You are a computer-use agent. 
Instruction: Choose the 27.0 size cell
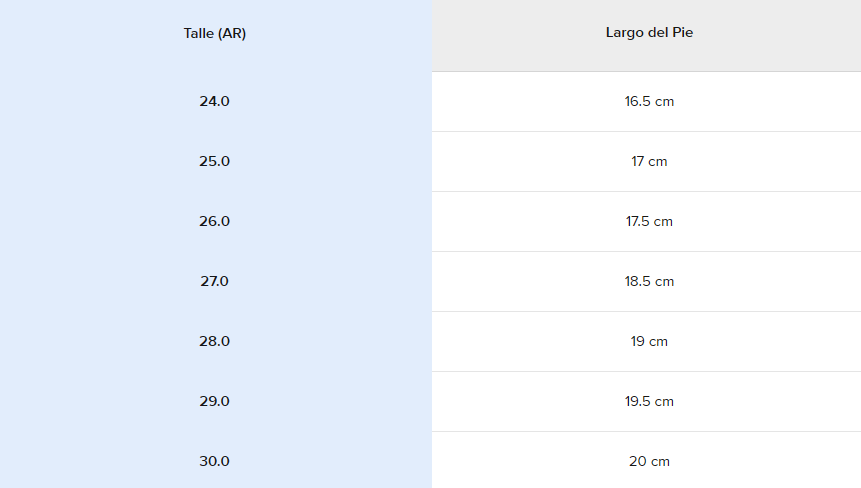[x=215, y=281]
